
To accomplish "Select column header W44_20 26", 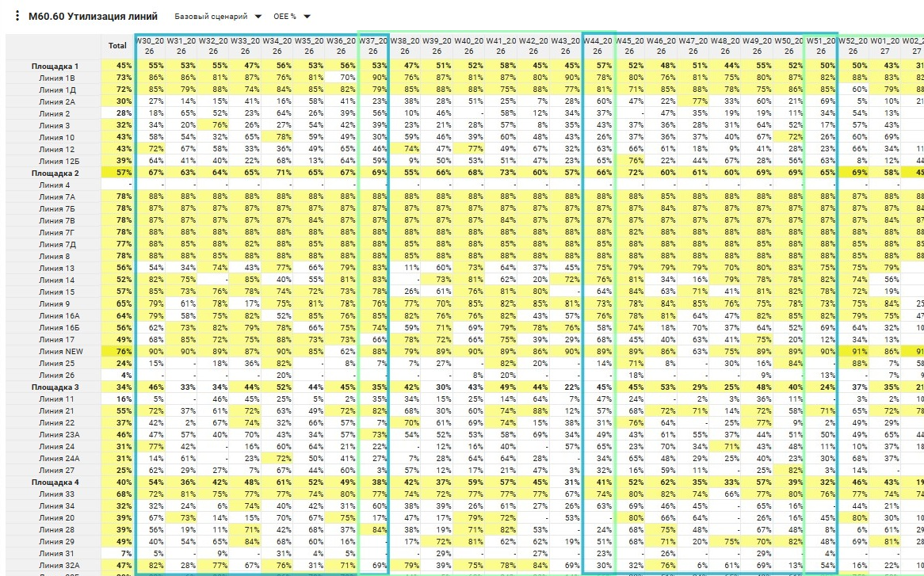I will (x=597, y=46).
